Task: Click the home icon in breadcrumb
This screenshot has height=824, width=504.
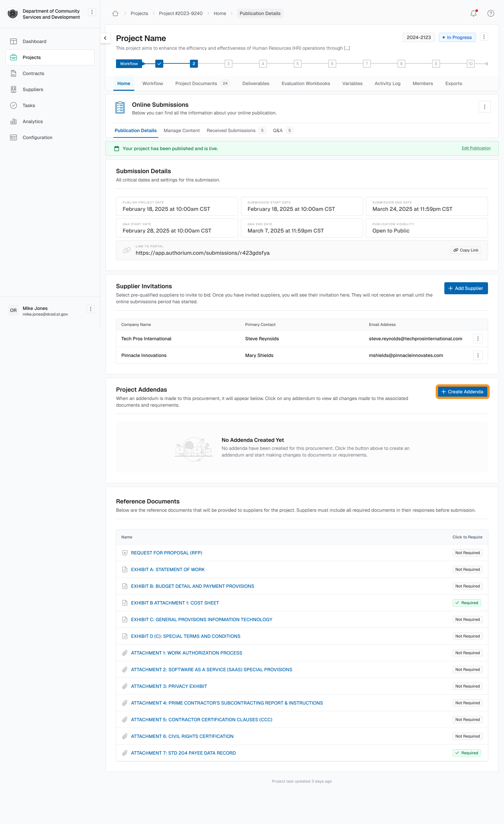Action: (115, 13)
